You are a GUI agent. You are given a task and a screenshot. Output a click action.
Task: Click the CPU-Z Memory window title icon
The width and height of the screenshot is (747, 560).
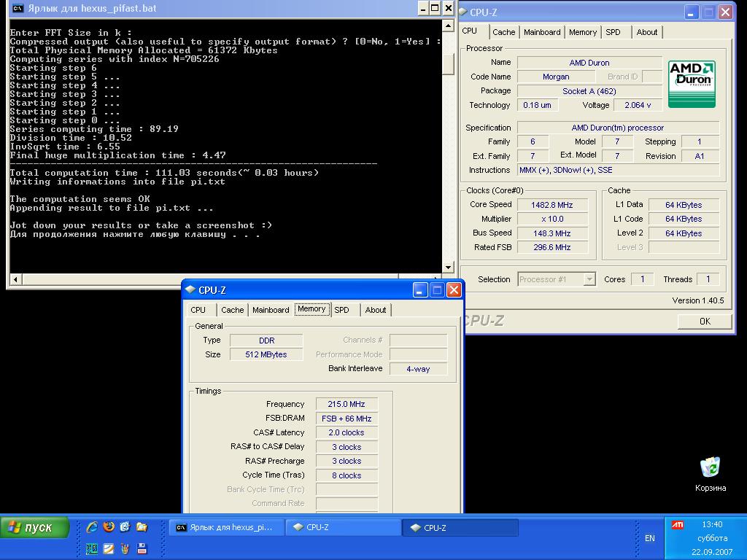(190, 289)
